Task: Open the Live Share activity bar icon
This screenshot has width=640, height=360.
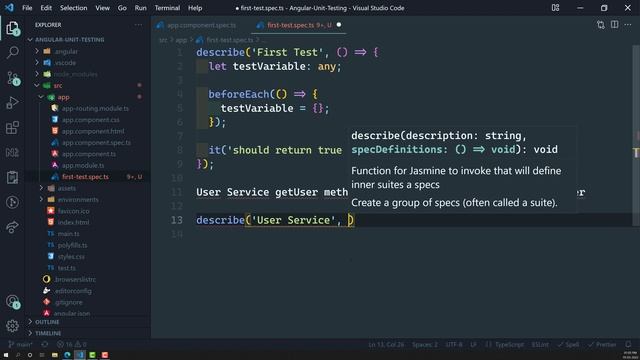Action: point(13,227)
